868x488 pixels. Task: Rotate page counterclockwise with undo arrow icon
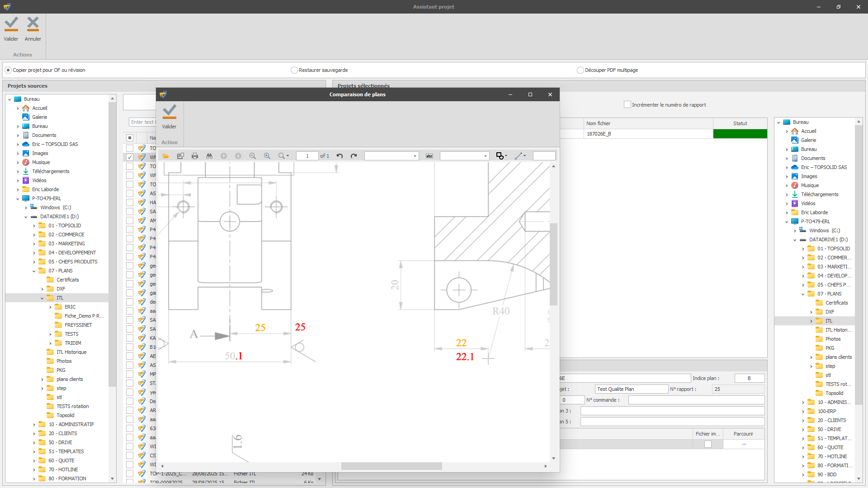point(340,156)
